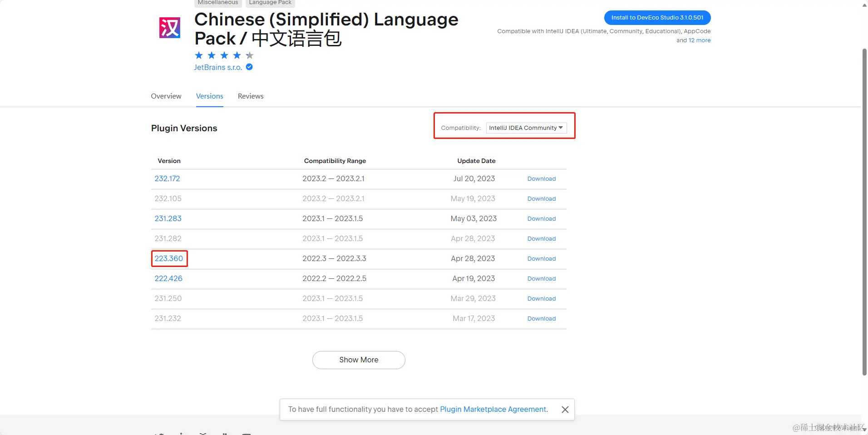Open the Compatibility product dropdown
The height and width of the screenshot is (435, 868).
click(526, 128)
